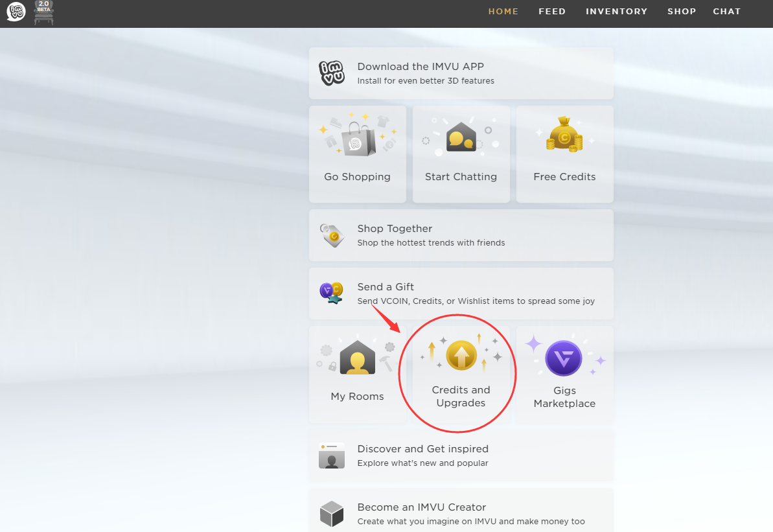Click "Explore what's new and popular" text
773x532 pixels.
pos(423,463)
